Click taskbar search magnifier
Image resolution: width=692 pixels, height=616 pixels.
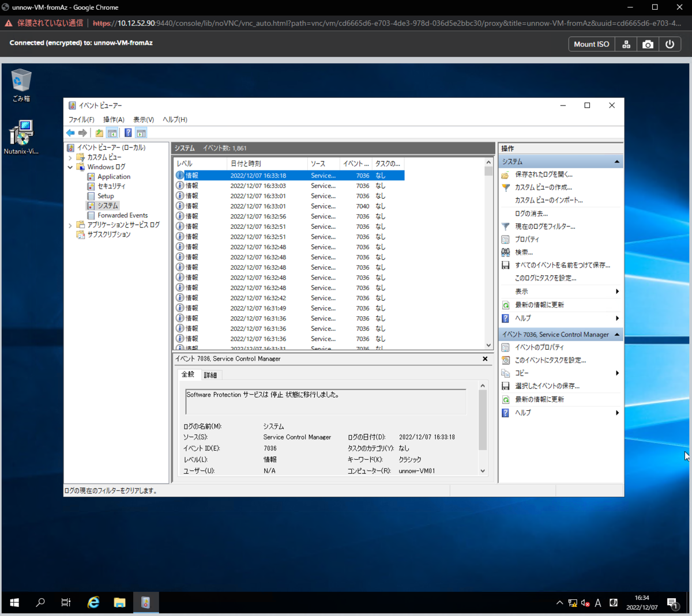click(x=40, y=603)
